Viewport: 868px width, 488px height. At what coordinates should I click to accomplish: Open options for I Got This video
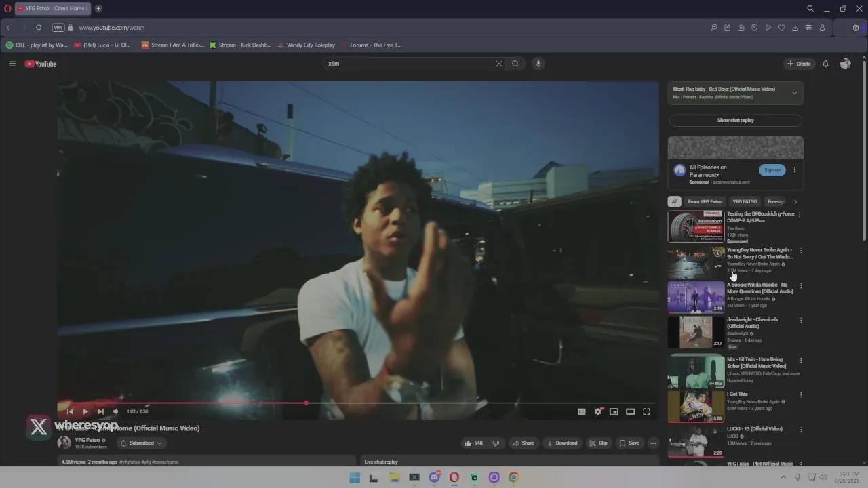coord(800,395)
